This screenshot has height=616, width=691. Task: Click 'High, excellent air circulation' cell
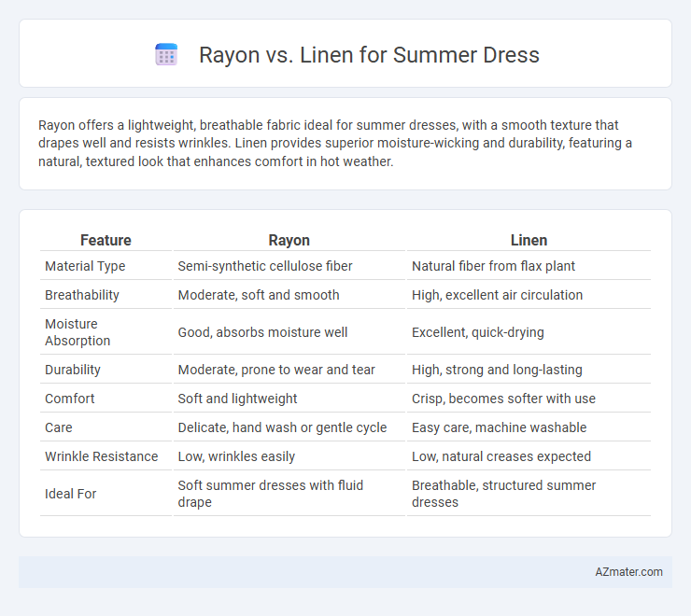coord(497,295)
